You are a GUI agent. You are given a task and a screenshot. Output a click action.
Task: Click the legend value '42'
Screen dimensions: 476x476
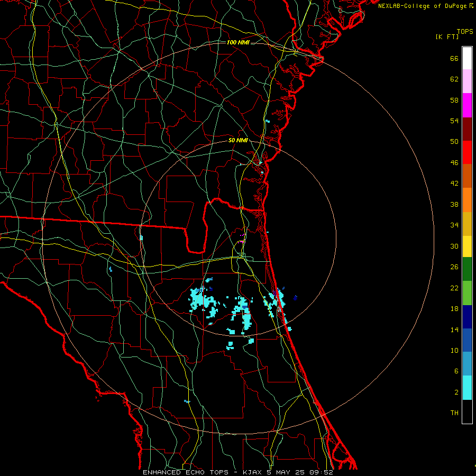(x=454, y=184)
